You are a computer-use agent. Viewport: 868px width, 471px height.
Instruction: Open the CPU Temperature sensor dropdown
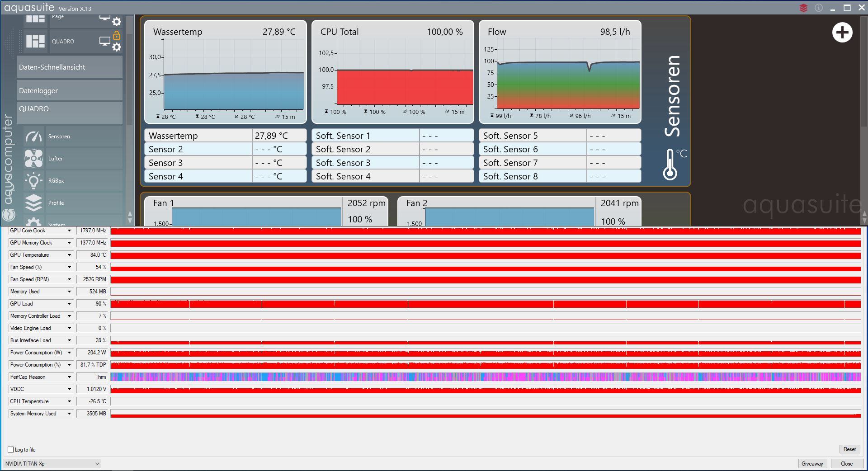click(x=69, y=401)
